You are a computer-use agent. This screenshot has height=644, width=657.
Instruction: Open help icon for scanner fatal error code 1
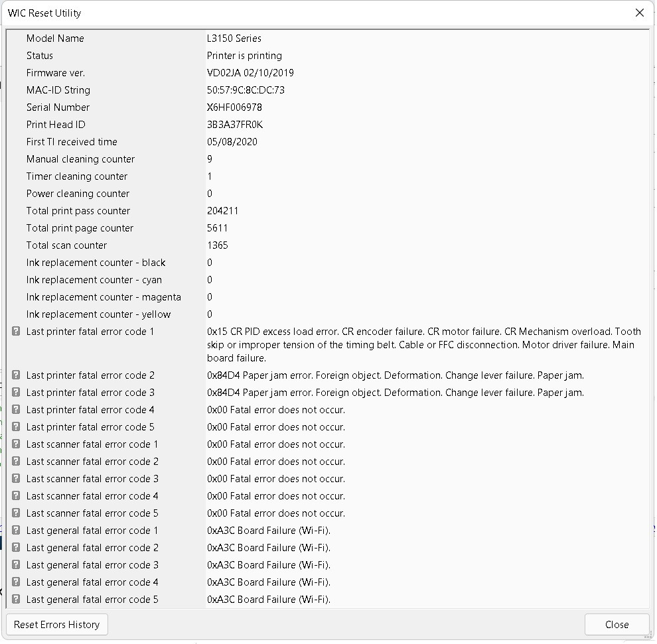pos(16,444)
